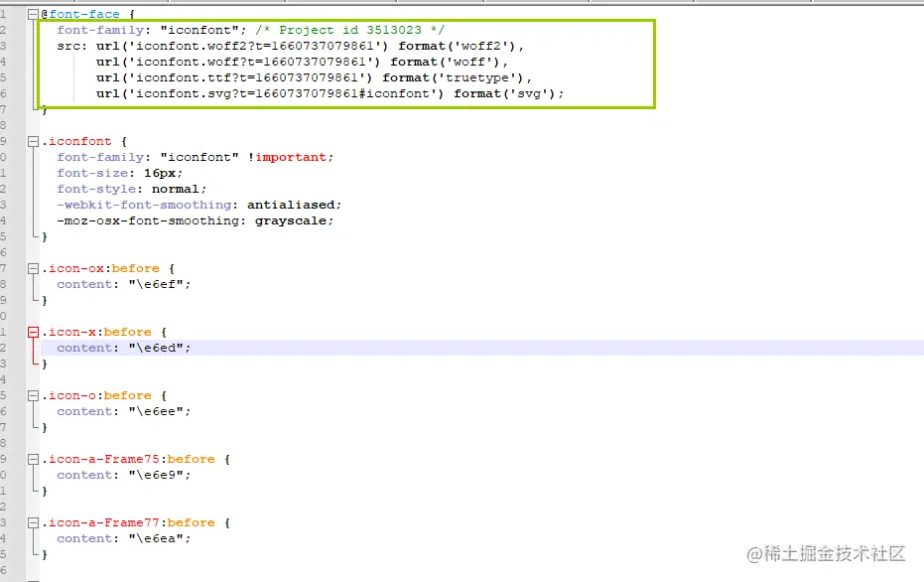Click the antialiased value
Screen dimensions: 924x582
[291, 206]
